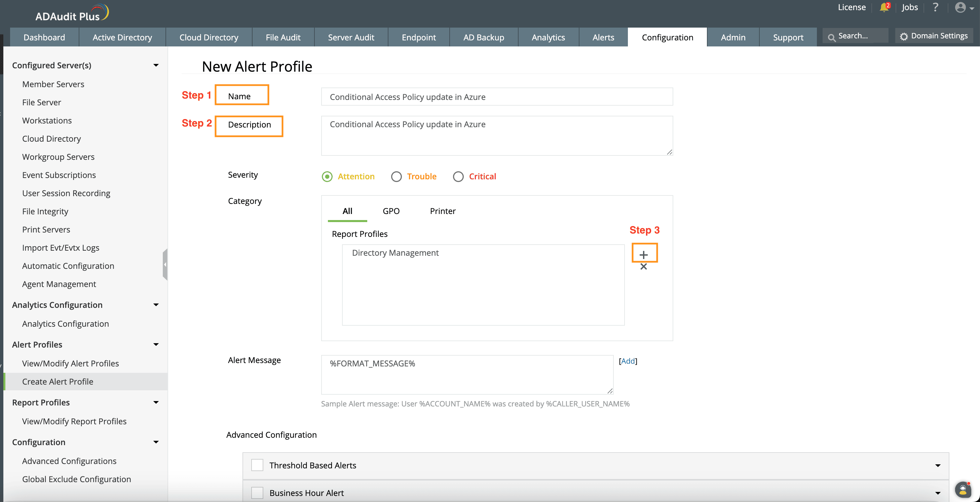Viewport: 980px width, 502px height.
Task: Collapse the Alert Profiles sidebar section
Action: point(156,345)
